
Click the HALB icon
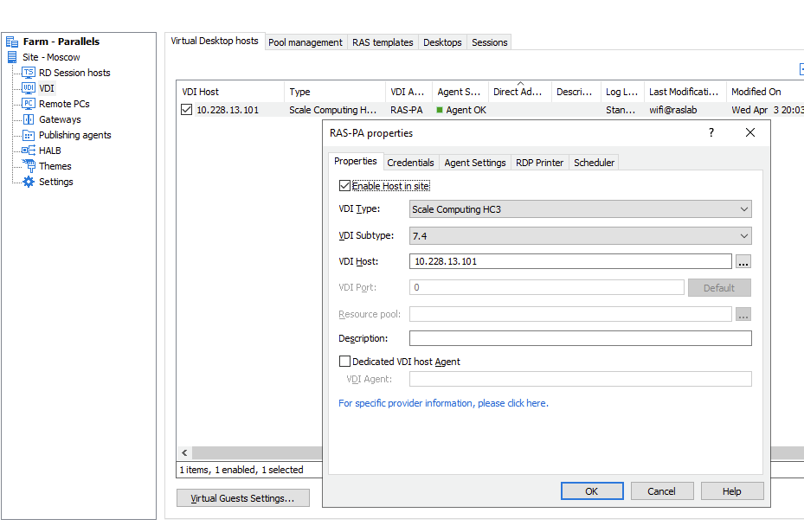(29, 151)
